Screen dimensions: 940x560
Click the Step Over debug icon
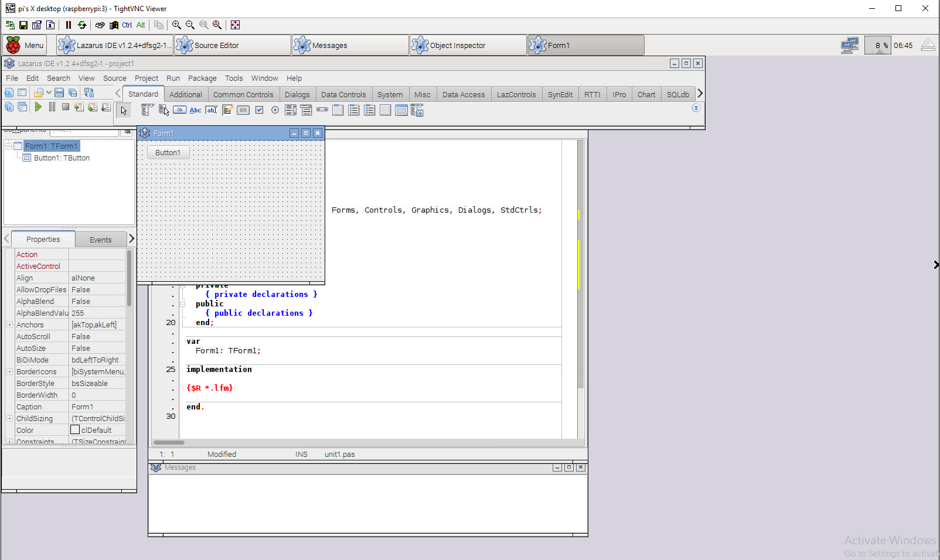pos(93,107)
